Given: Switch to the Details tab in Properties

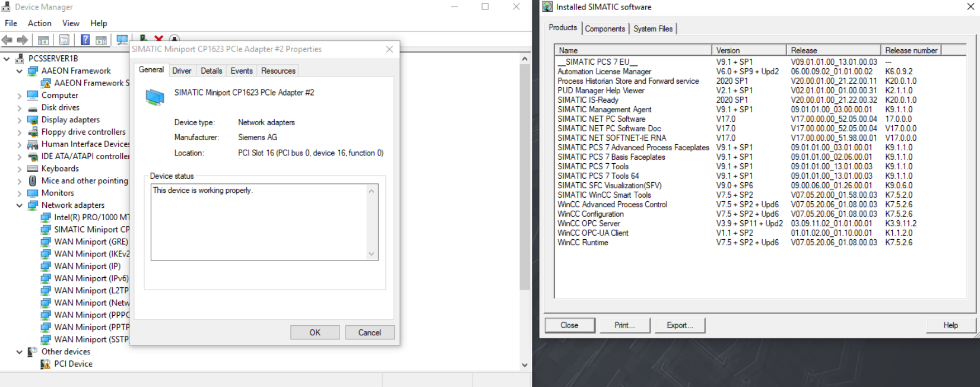Looking at the screenshot, I should pyautogui.click(x=211, y=71).
